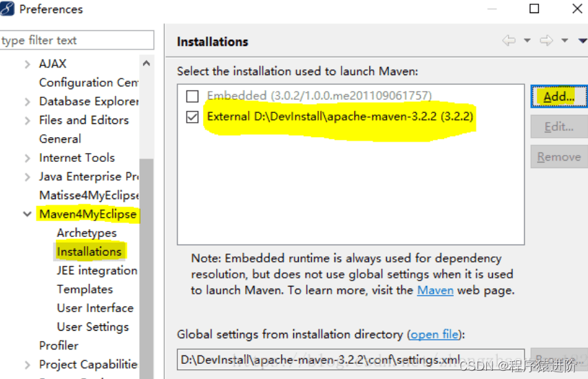Select Files and Editors category

(x=83, y=120)
